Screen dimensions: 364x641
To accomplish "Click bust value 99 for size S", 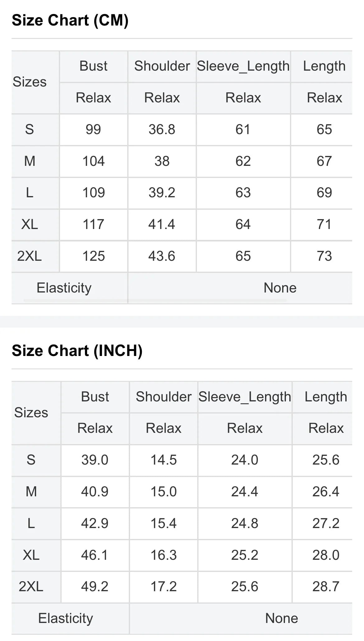I will tap(93, 129).
